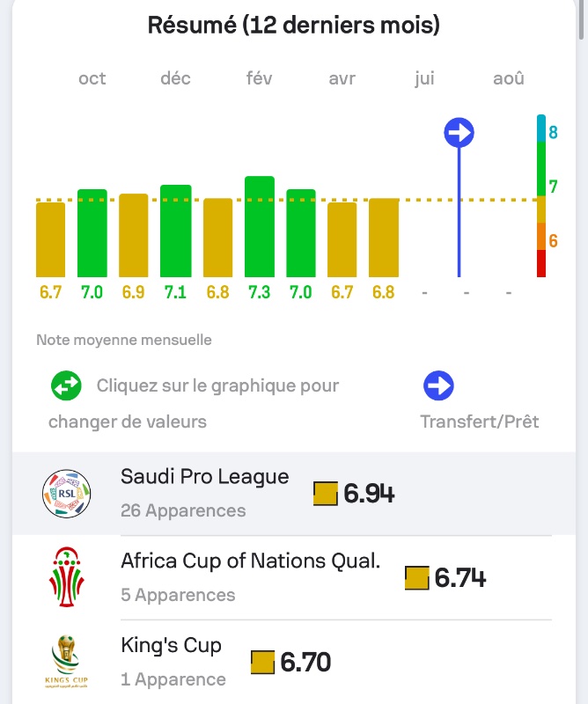This screenshot has width=588, height=704.
Task: Select the green 7.1 rating bar
Action: tap(176, 231)
